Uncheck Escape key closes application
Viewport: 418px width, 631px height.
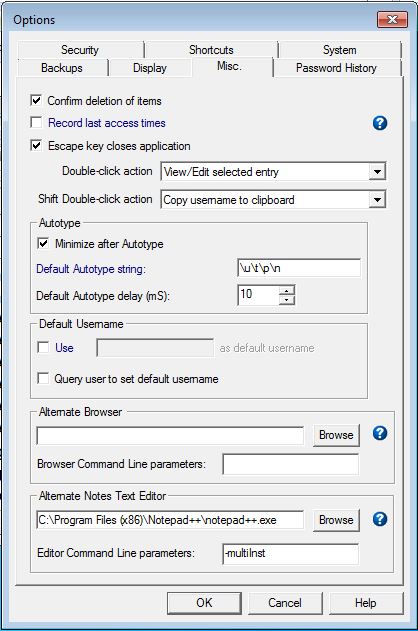(x=36, y=145)
